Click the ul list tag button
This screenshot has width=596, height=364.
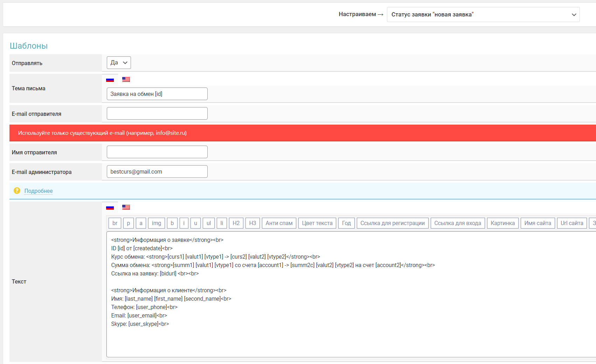tap(209, 223)
